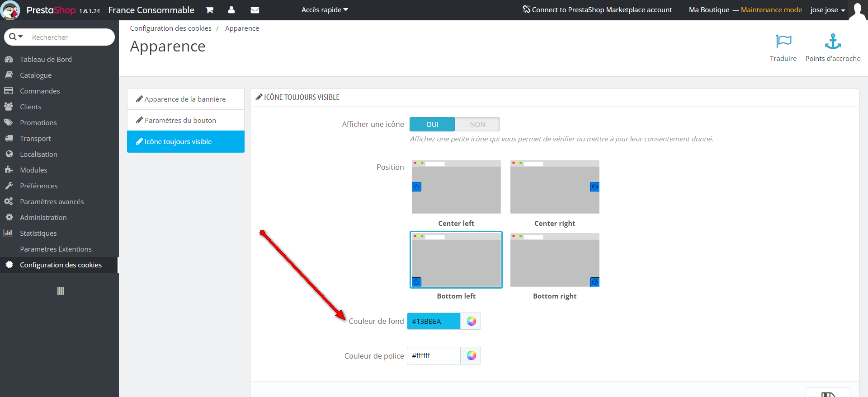Screen dimensions: 868x397
Task: Click the #ffffff font color field
Action: point(434,355)
